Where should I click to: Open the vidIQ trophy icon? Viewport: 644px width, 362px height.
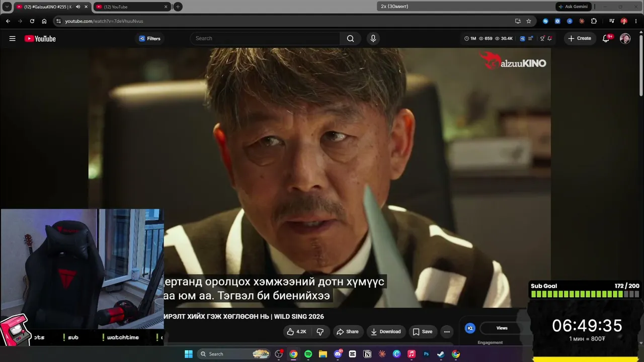[542, 39]
